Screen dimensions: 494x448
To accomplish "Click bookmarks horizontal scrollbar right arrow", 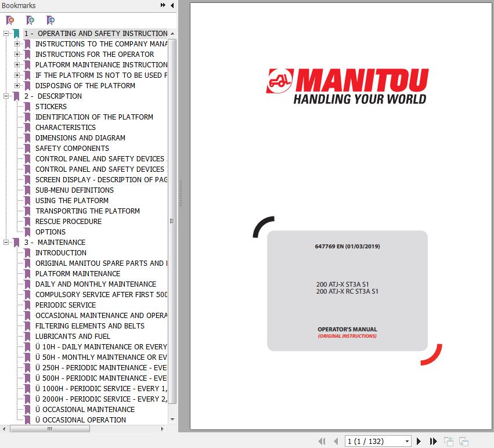I will click(x=163, y=429).
